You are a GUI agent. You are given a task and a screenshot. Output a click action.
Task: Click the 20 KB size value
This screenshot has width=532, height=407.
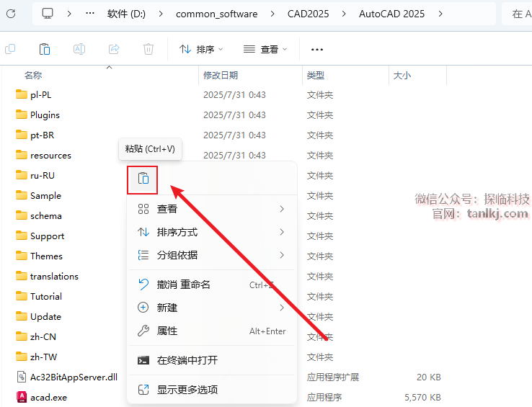click(428, 377)
